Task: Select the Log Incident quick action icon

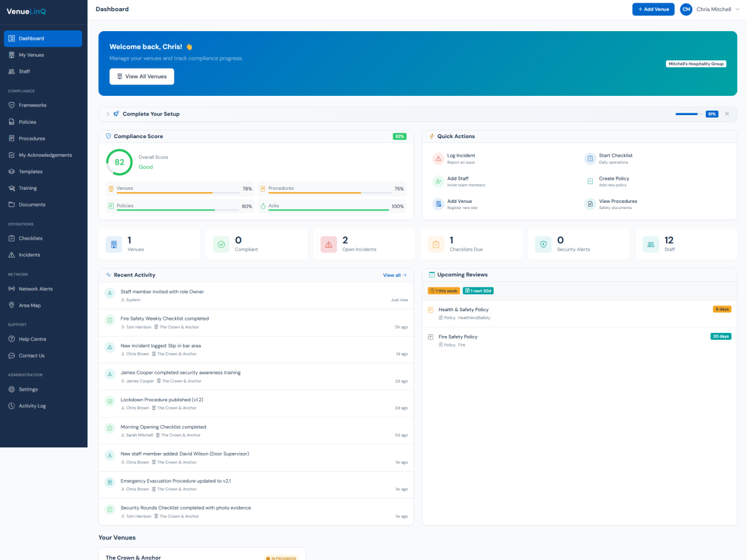Action: (438, 159)
